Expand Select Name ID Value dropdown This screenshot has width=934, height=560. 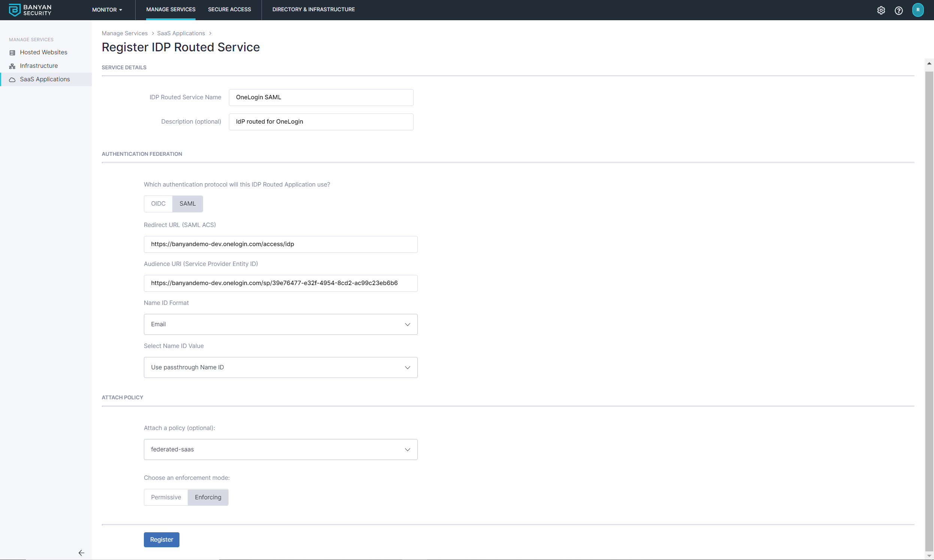(x=280, y=367)
